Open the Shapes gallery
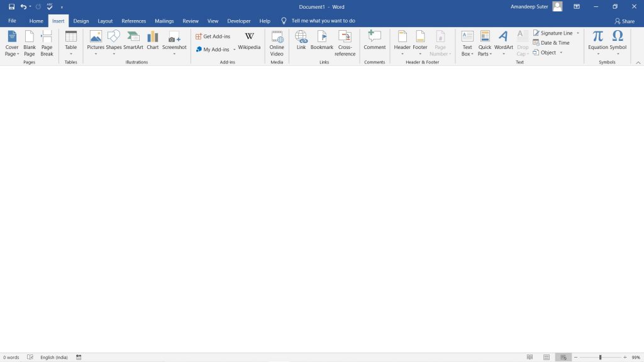 click(114, 43)
